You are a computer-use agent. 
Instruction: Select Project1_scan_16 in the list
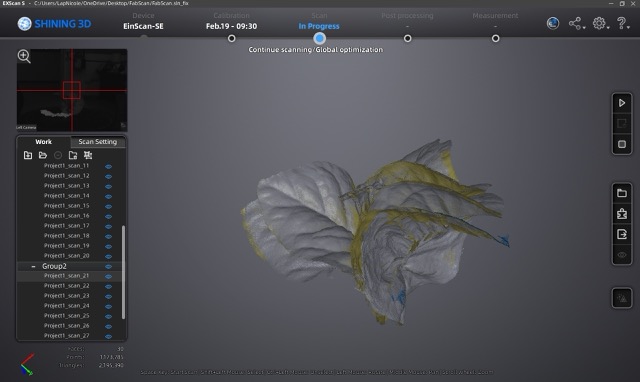67,215
